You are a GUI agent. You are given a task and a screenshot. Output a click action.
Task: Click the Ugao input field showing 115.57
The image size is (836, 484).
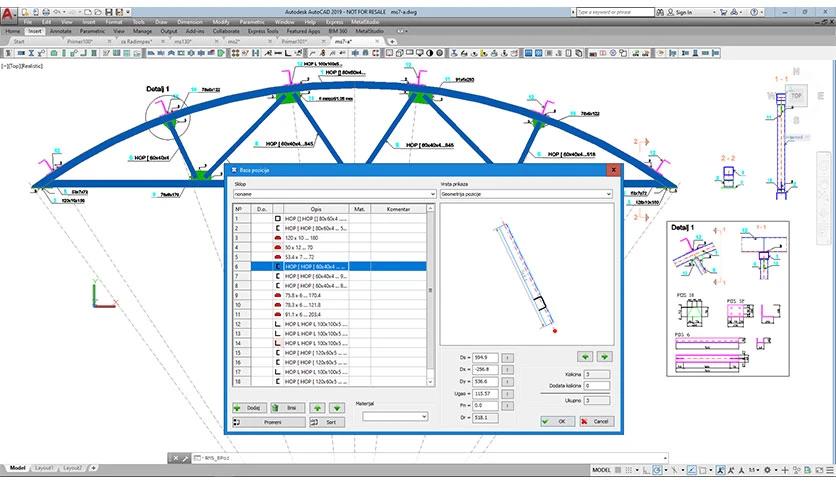coord(485,393)
